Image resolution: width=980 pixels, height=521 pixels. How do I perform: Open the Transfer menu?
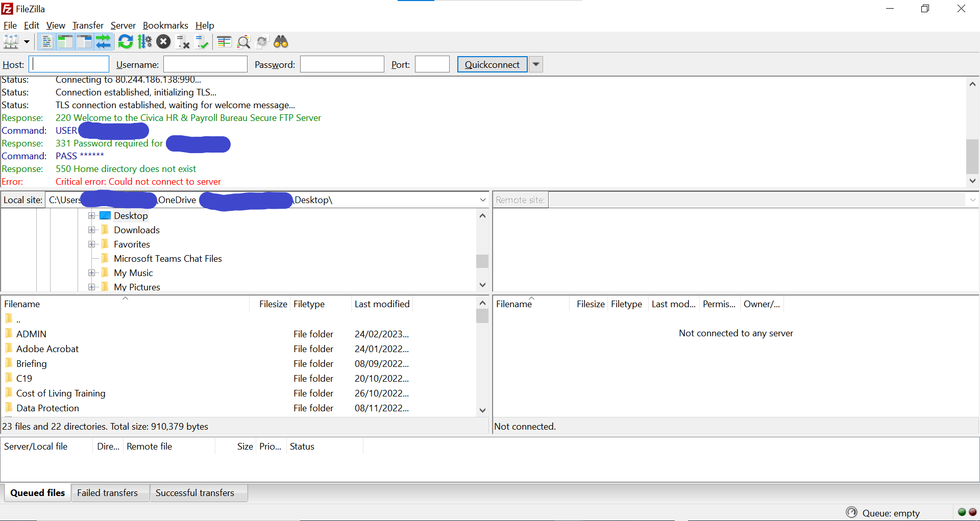click(88, 26)
